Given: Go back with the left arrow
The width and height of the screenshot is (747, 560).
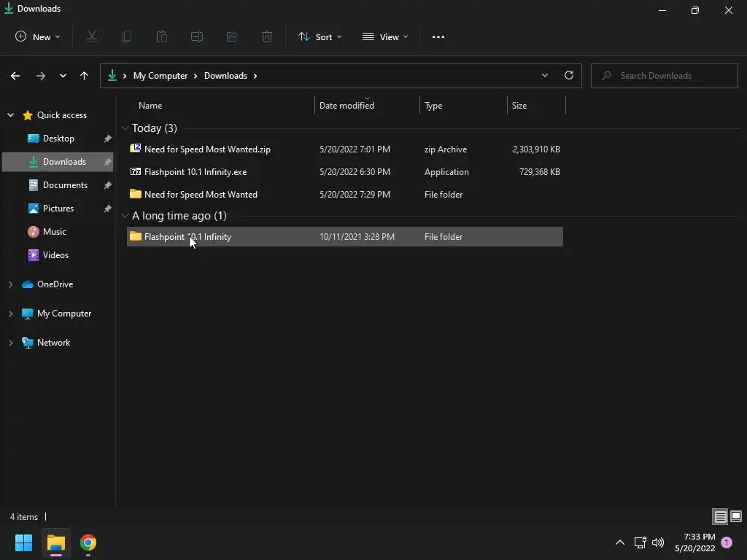Looking at the screenshot, I should (x=15, y=76).
